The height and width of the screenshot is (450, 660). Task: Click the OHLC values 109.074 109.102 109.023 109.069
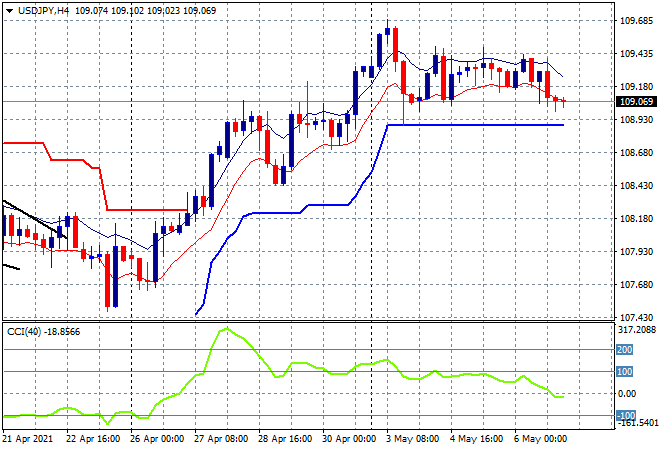tap(145, 11)
